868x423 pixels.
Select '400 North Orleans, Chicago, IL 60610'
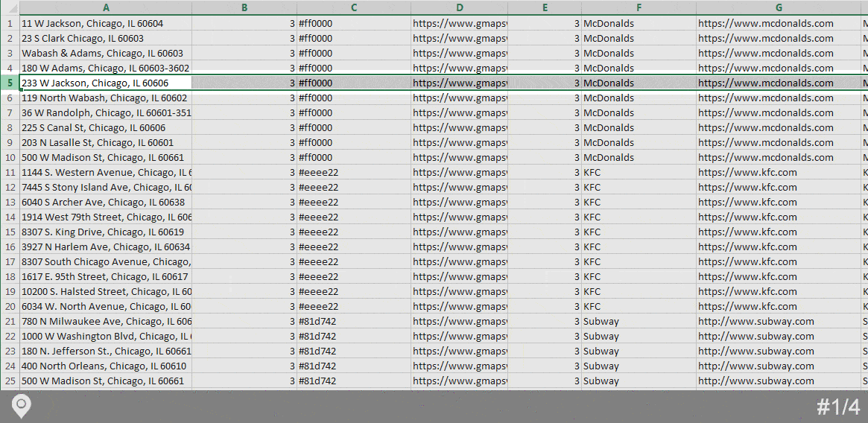[106, 366]
